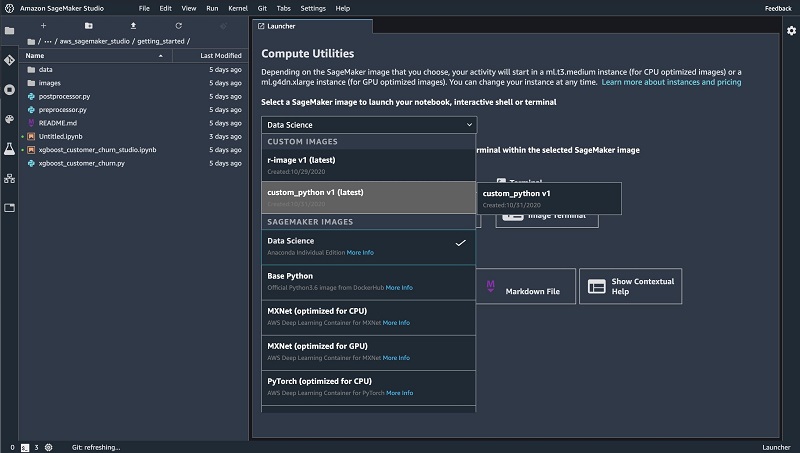Select the Data Science image option
This screenshot has width=800, height=453.
[368, 247]
